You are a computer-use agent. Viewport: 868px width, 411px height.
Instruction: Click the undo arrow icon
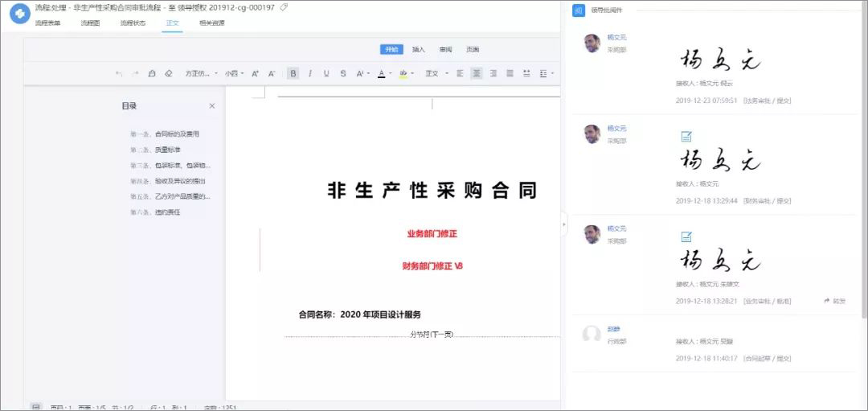coord(119,73)
